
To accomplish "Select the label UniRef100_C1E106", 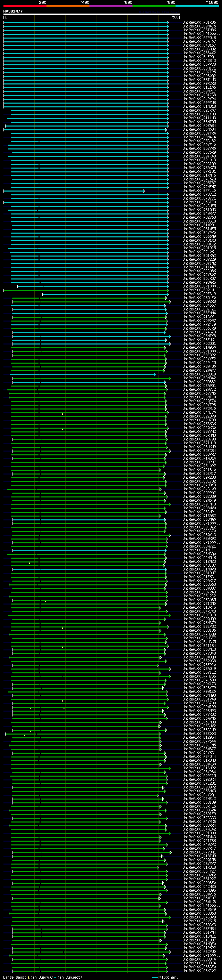I will click(x=199, y=87).
